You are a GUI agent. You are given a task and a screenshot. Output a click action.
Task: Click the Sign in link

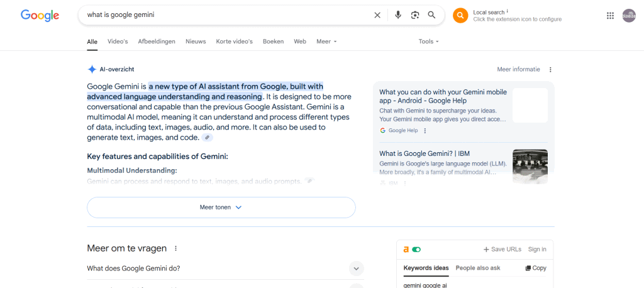pos(537,250)
